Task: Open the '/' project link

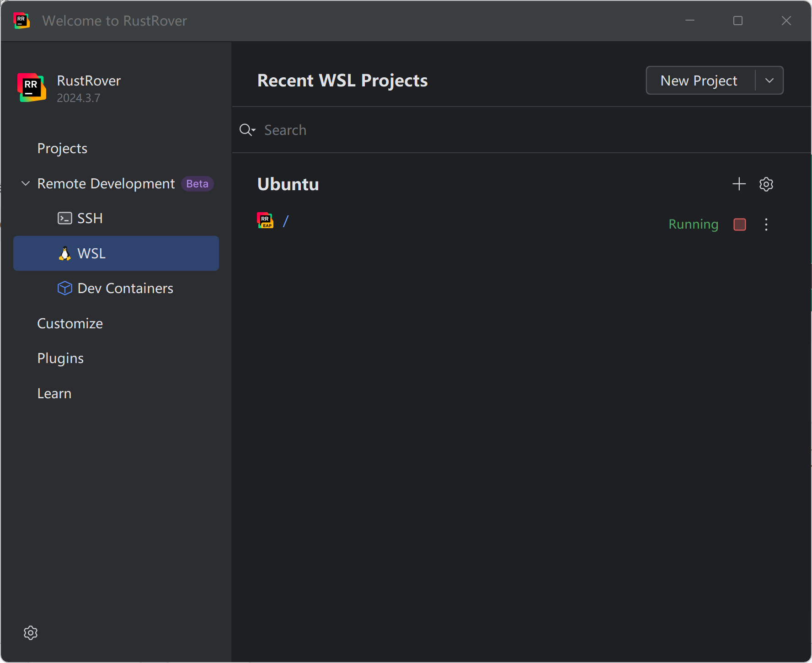Action: click(x=286, y=221)
